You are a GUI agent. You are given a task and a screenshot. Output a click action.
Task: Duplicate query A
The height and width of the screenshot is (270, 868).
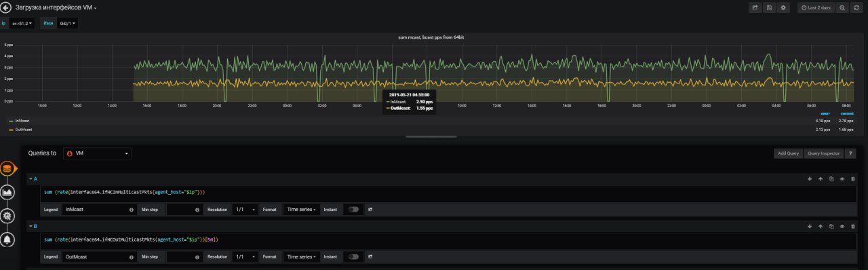(831, 179)
